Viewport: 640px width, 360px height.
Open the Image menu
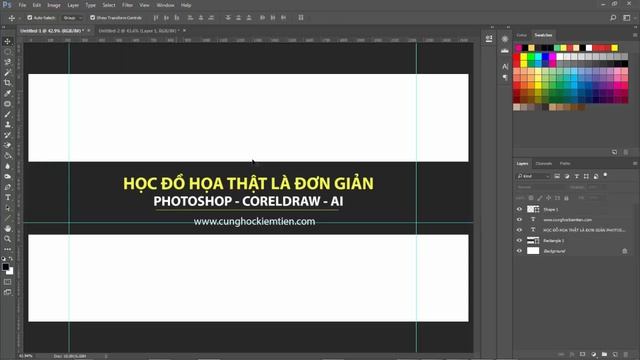(54, 5)
